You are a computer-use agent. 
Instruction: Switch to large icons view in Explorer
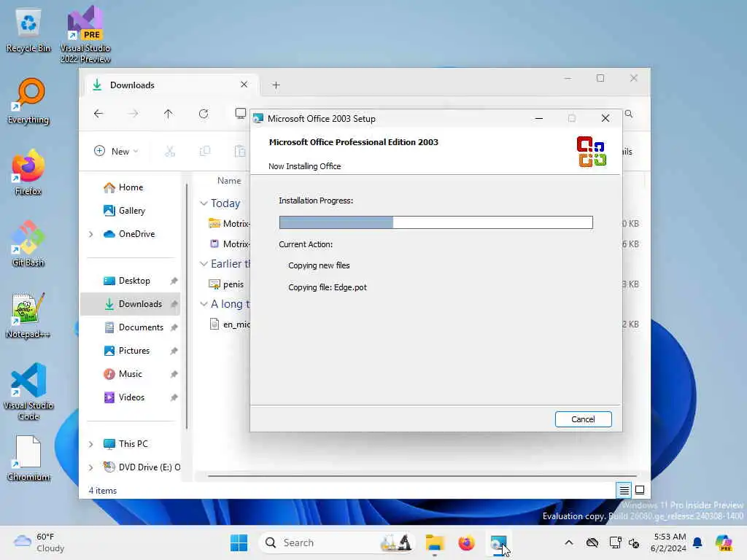[x=640, y=490]
